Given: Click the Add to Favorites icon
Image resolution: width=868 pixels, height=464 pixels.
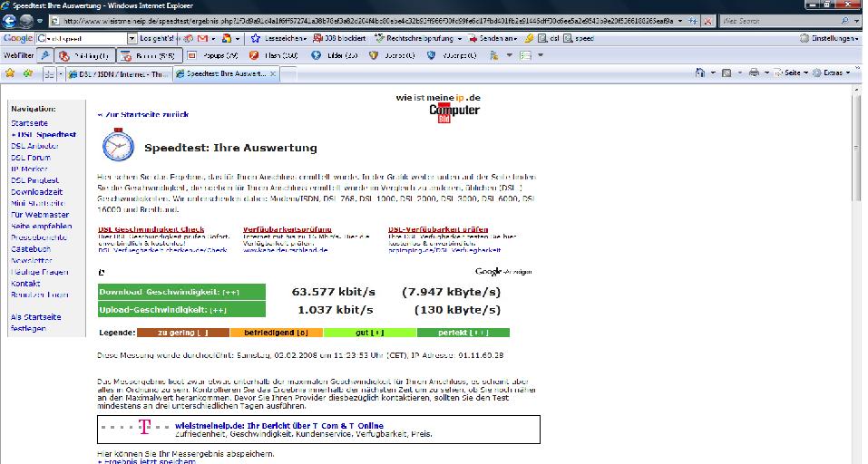Looking at the screenshot, I should click(x=28, y=72).
